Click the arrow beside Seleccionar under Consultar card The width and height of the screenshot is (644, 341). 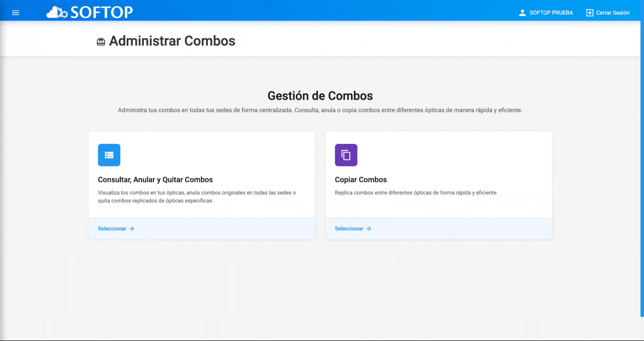132,228
